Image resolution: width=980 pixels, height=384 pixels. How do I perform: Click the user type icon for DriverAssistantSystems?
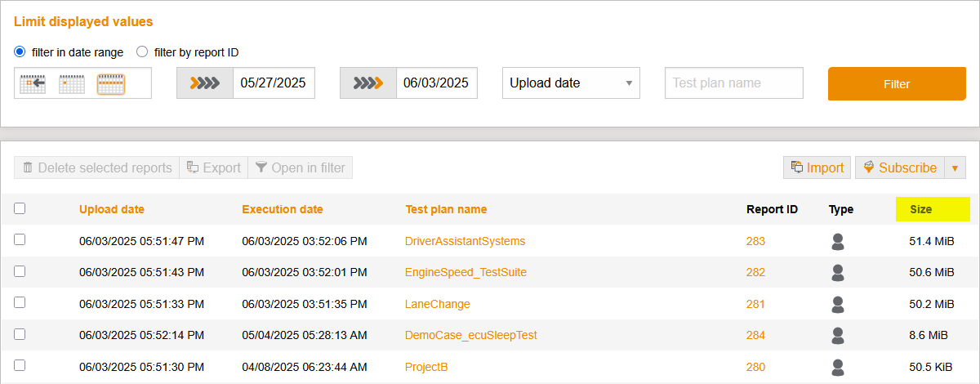(837, 241)
